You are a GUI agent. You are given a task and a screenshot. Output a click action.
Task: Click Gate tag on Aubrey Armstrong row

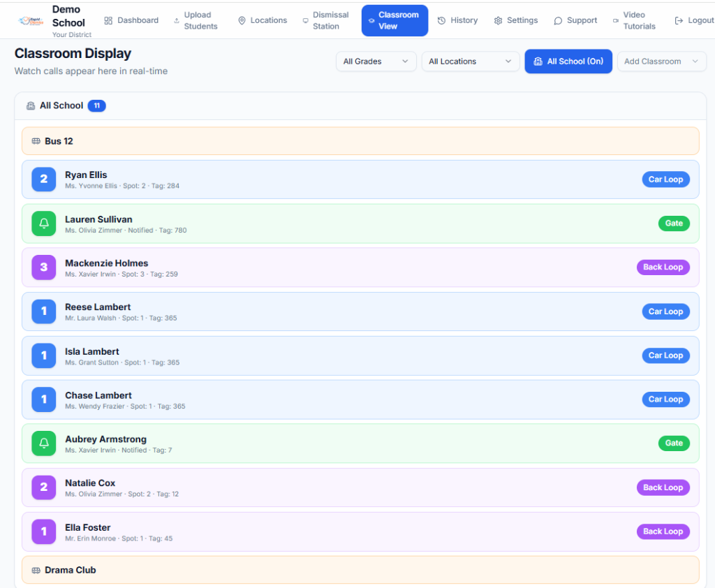tap(674, 443)
